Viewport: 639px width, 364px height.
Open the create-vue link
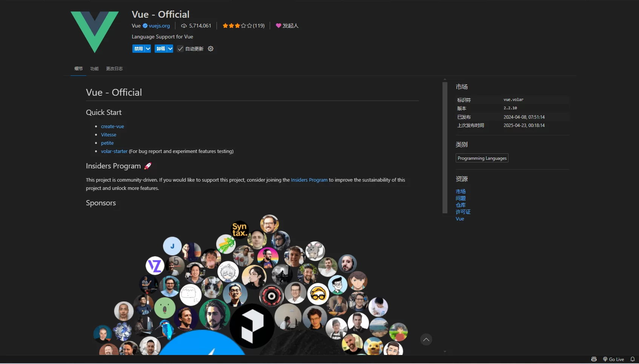click(x=112, y=127)
